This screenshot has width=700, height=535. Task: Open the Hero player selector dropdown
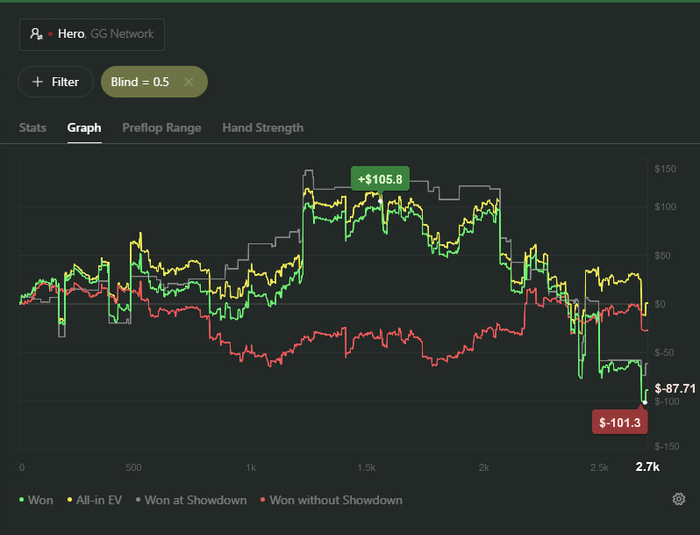click(x=92, y=34)
